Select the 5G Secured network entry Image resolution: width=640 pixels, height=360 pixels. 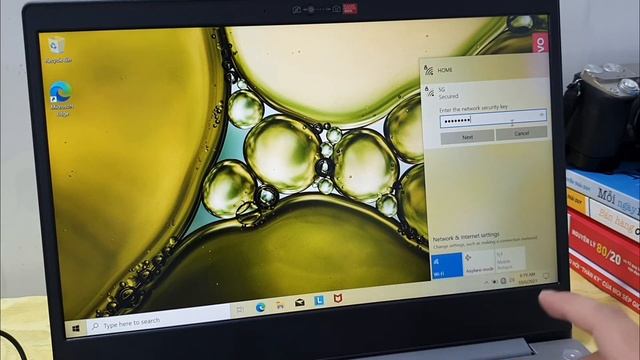(x=485, y=93)
